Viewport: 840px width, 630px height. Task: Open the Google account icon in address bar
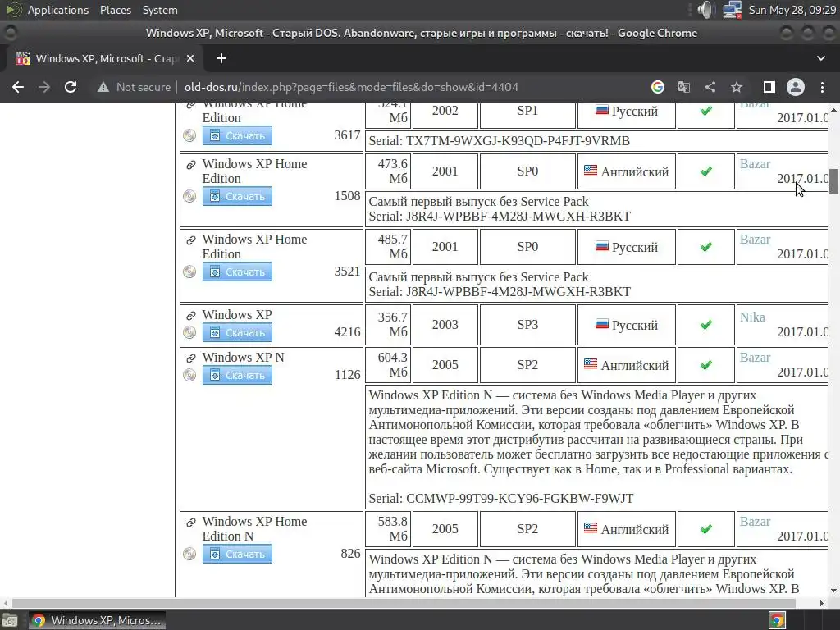click(658, 87)
